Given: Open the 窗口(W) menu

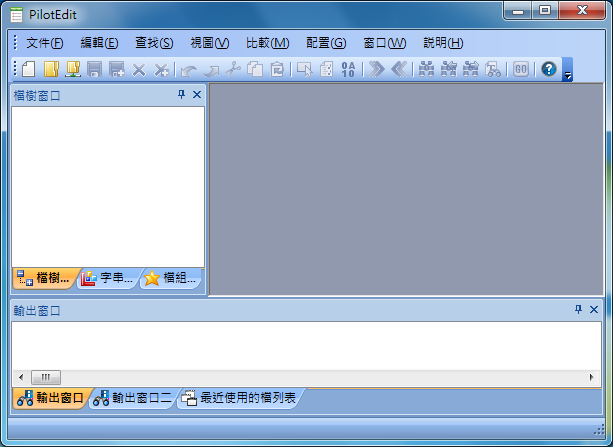Looking at the screenshot, I should [385, 43].
